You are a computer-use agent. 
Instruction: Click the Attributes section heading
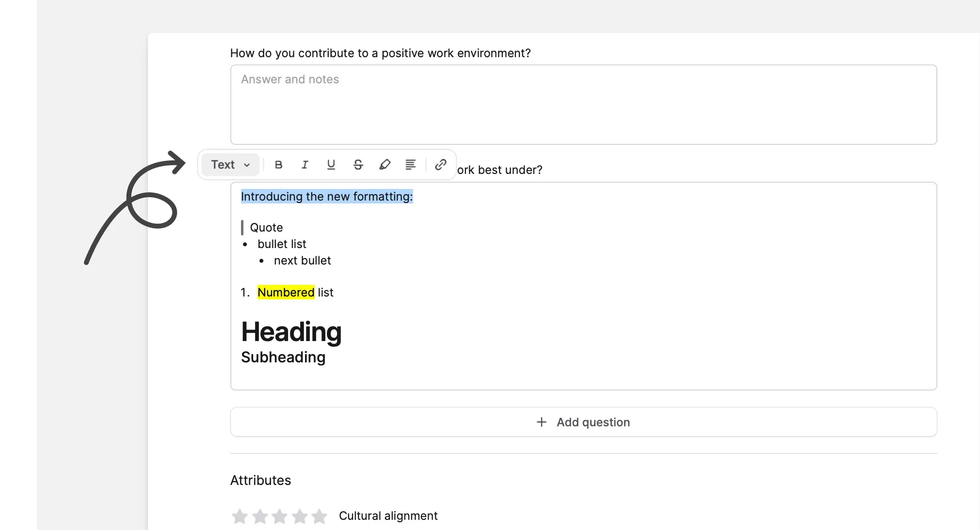(260, 481)
